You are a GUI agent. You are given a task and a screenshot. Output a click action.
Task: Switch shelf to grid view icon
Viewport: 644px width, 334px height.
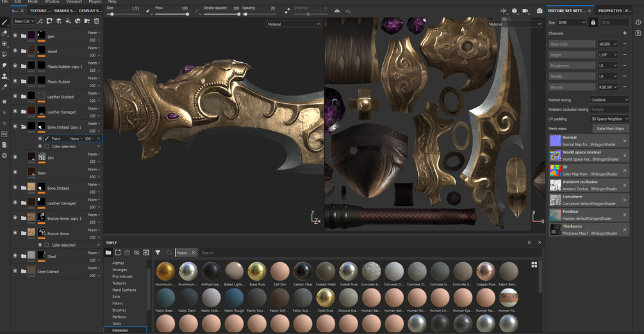[x=534, y=265]
